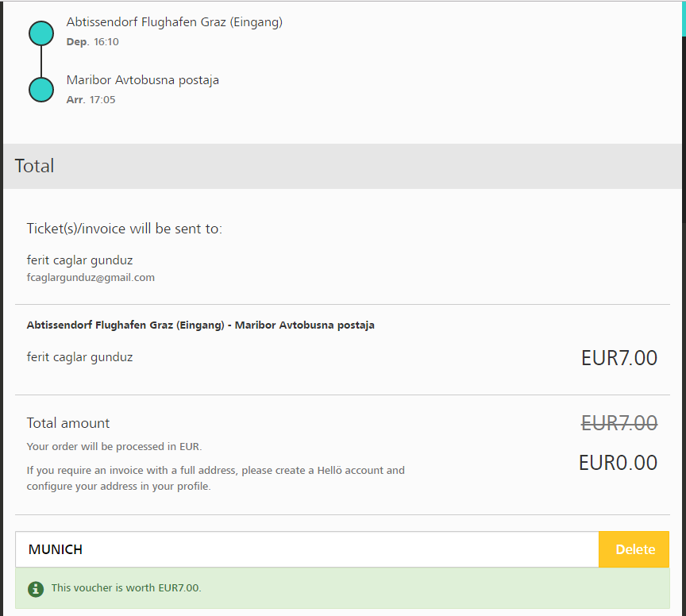The image size is (686, 616).
Task: Select the Maribor Avtobusna postaja stop name
Action: [x=143, y=80]
